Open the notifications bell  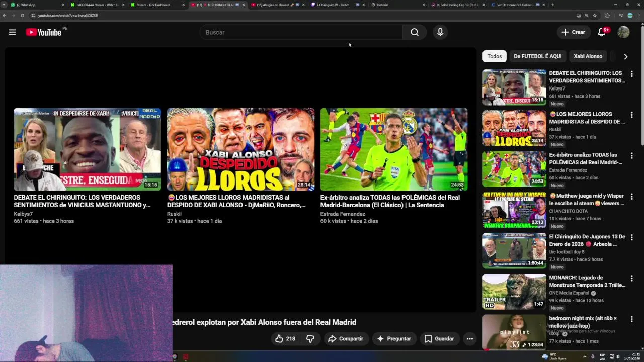click(x=602, y=32)
